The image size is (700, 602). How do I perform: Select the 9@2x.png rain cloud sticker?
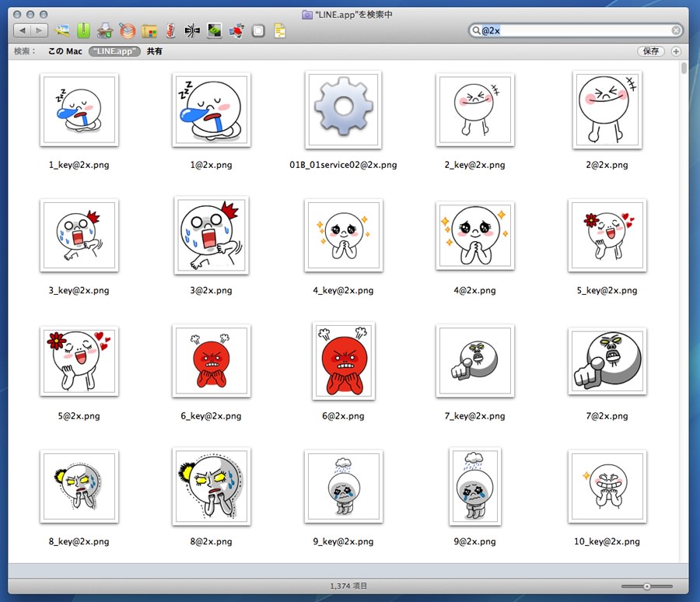tap(475, 487)
